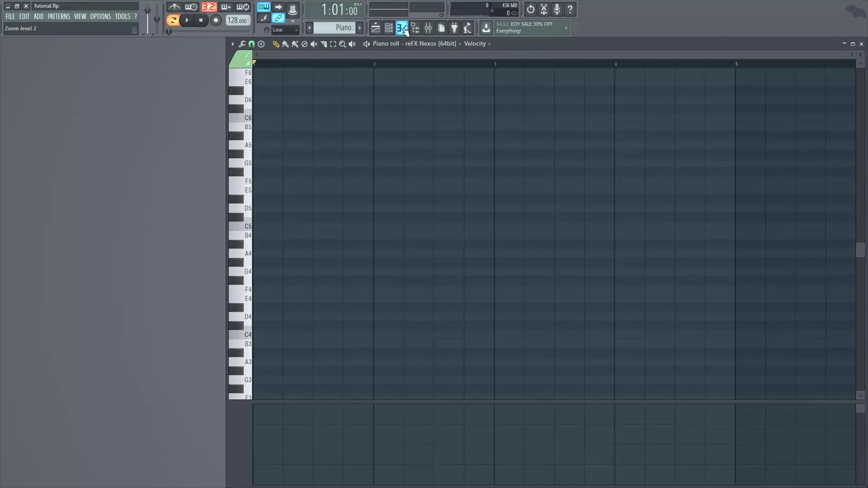Open the Browser panel
This screenshot has width=868, height=488.
pos(415,28)
